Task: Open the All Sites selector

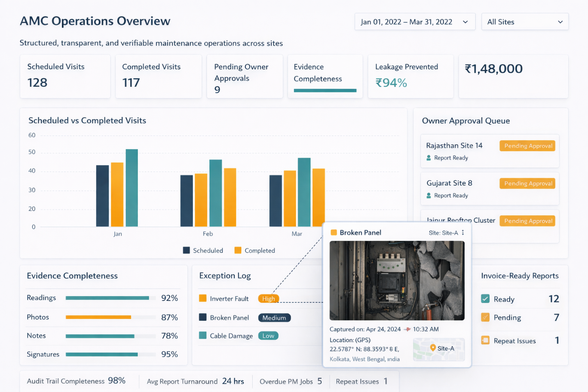Action: tap(525, 22)
